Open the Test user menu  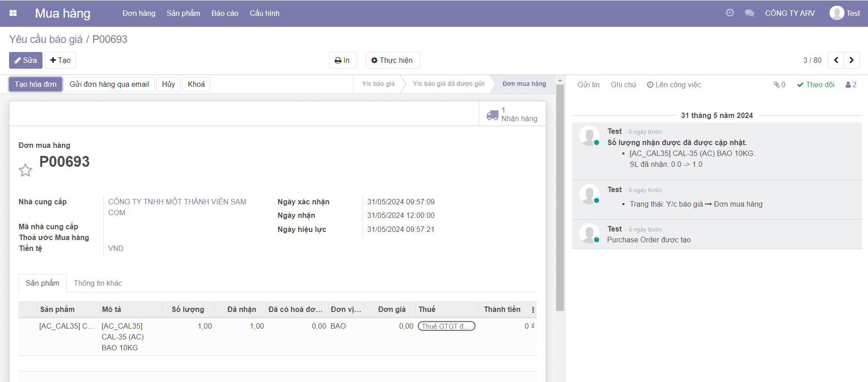844,13
